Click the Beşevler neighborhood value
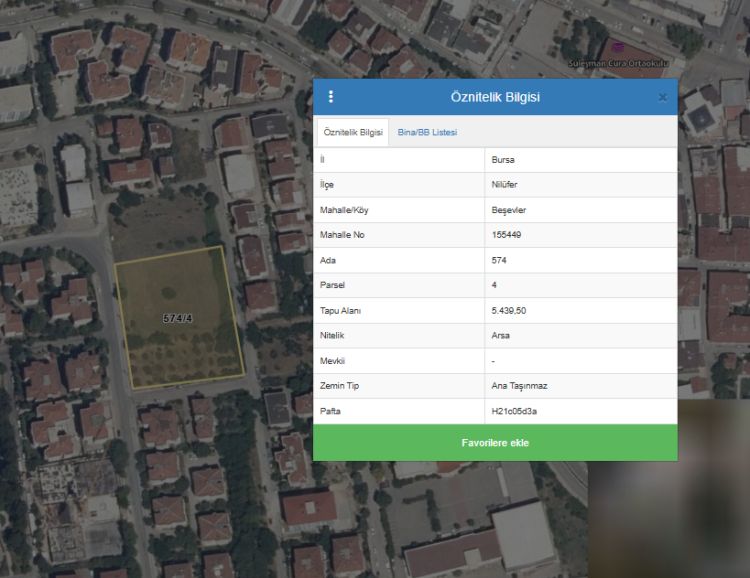The width and height of the screenshot is (750, 578). [509, 210]
